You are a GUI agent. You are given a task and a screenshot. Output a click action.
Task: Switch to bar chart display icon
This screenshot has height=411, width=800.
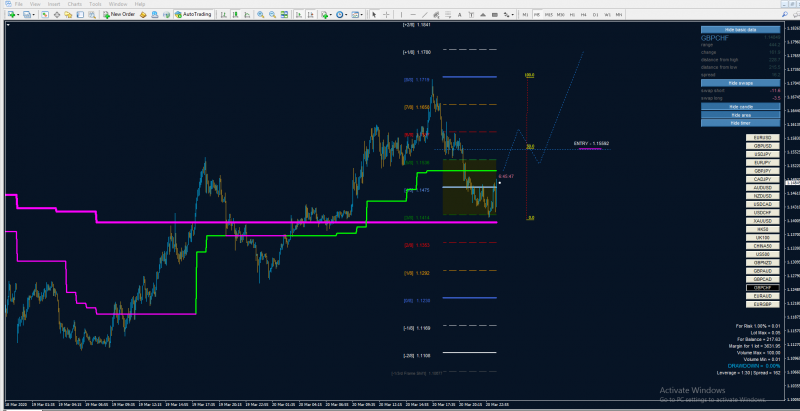coord(223,15)
